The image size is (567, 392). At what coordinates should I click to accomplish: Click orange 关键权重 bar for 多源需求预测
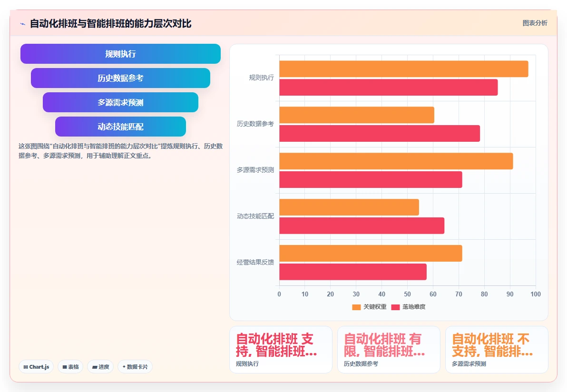(x=396, y=161)
